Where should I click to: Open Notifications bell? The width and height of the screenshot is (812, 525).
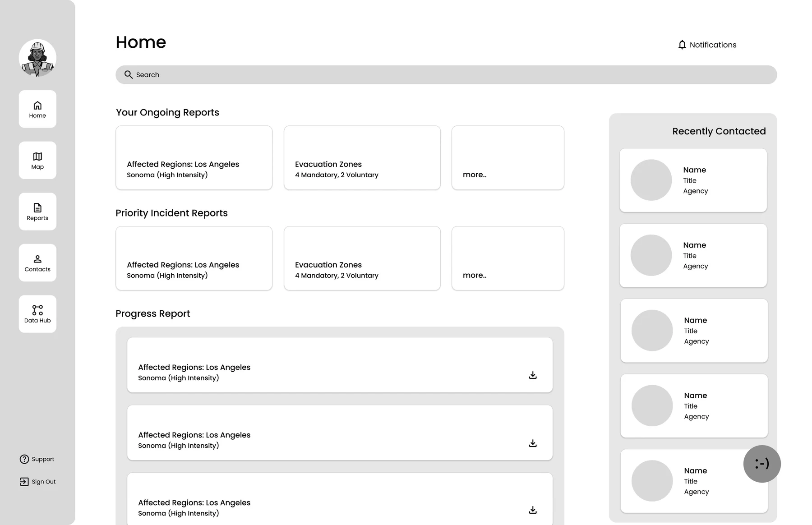707,45
